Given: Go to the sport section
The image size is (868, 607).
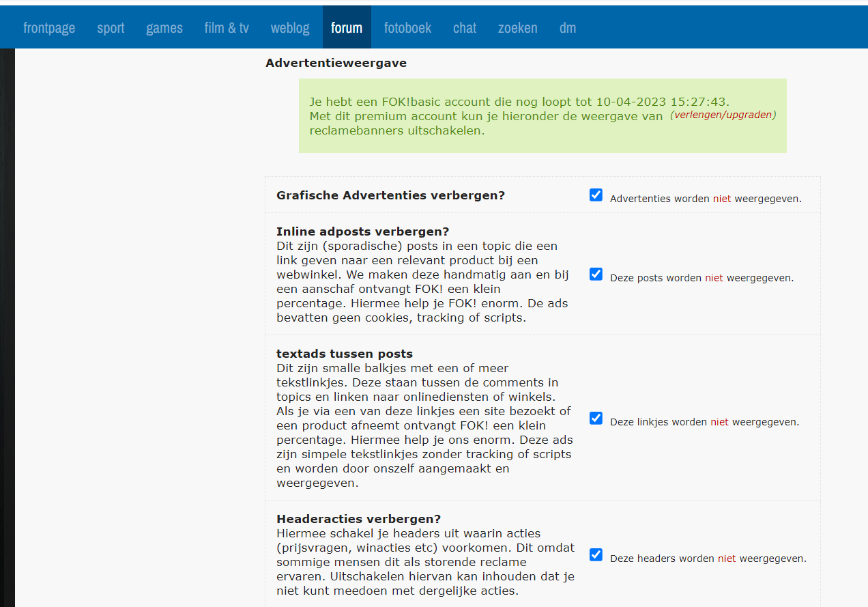Looking at the screenshot, I should pos(111,28).
